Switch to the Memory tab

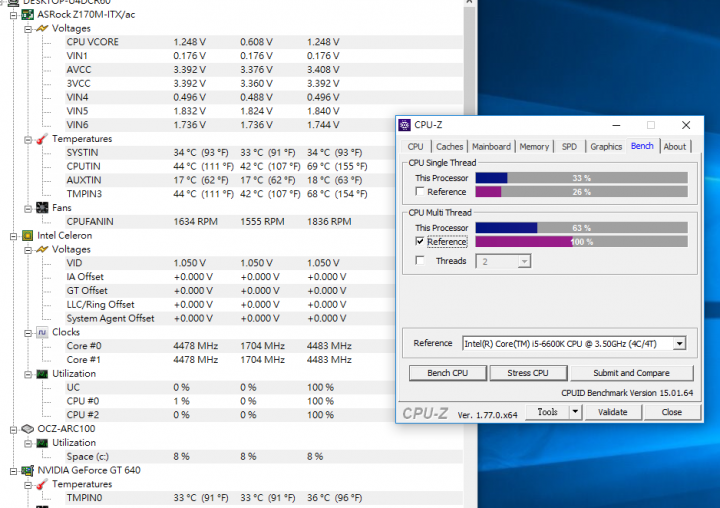click(x=534, y=147)
